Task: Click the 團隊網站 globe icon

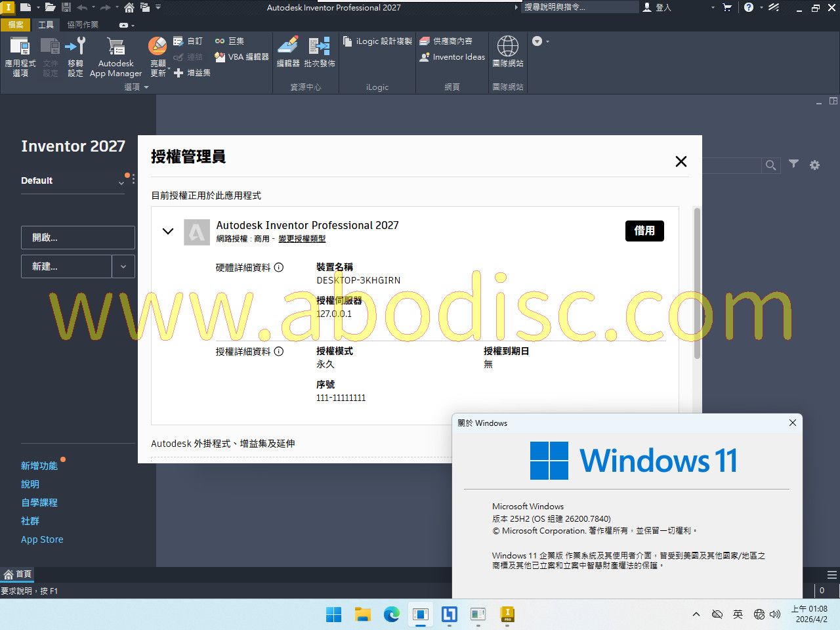Action: click(x=507, y=47)
